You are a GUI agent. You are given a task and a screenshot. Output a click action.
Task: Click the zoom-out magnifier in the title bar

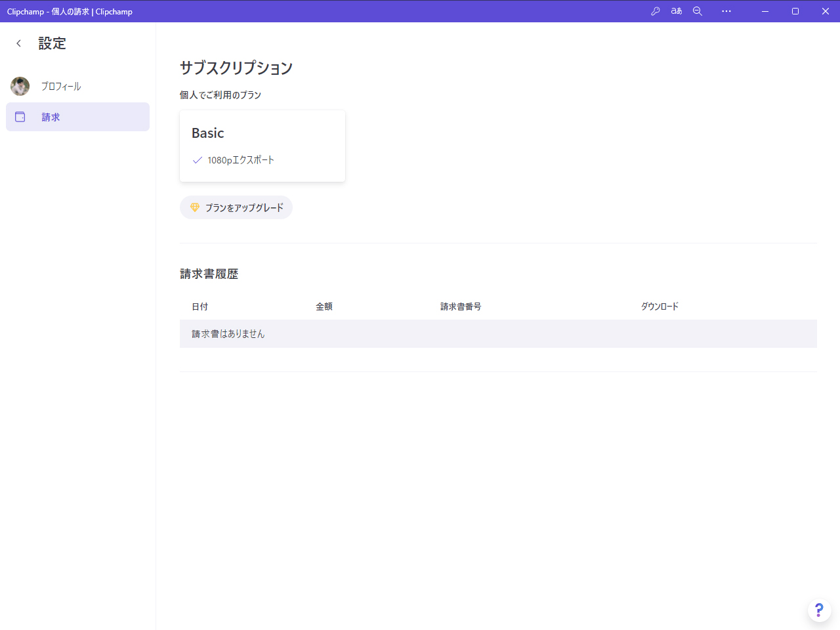pyautogui.click(x=697, y=10)
